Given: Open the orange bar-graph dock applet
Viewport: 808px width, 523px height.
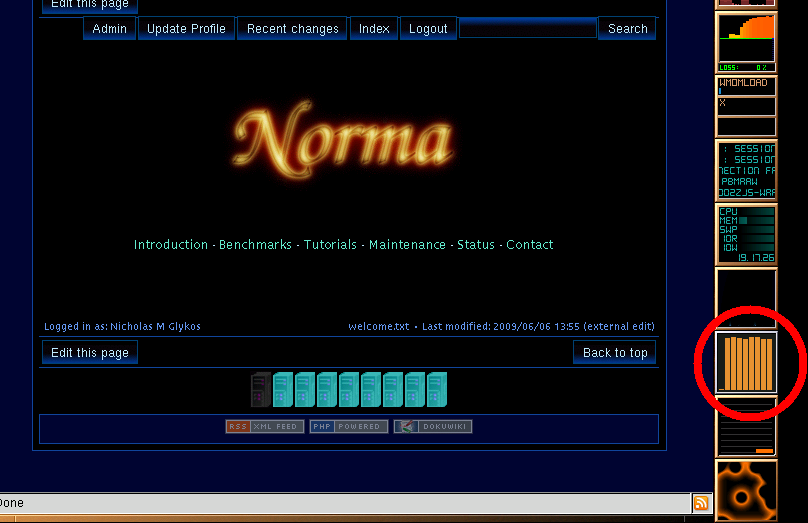Looking at the screenshot, I should [747, 361].
